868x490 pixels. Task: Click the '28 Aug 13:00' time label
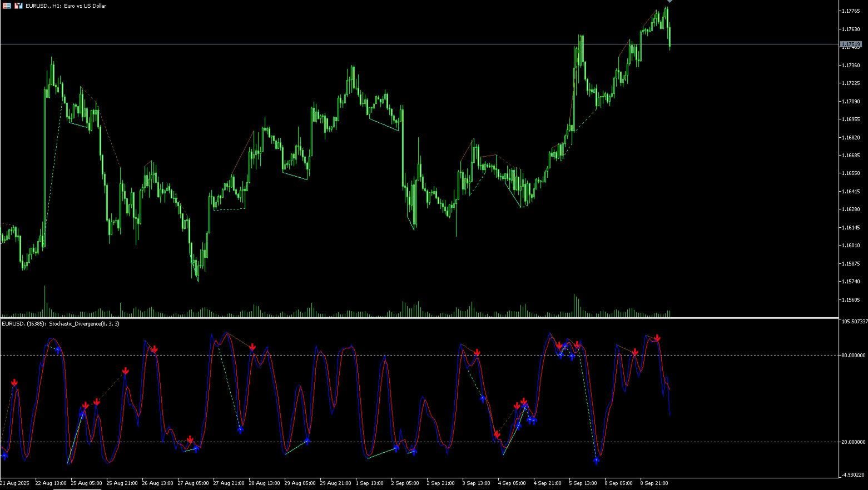pos(265,483)
